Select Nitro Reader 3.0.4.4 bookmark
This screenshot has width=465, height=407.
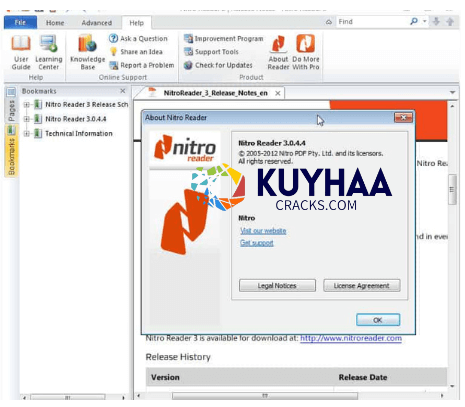76,119
